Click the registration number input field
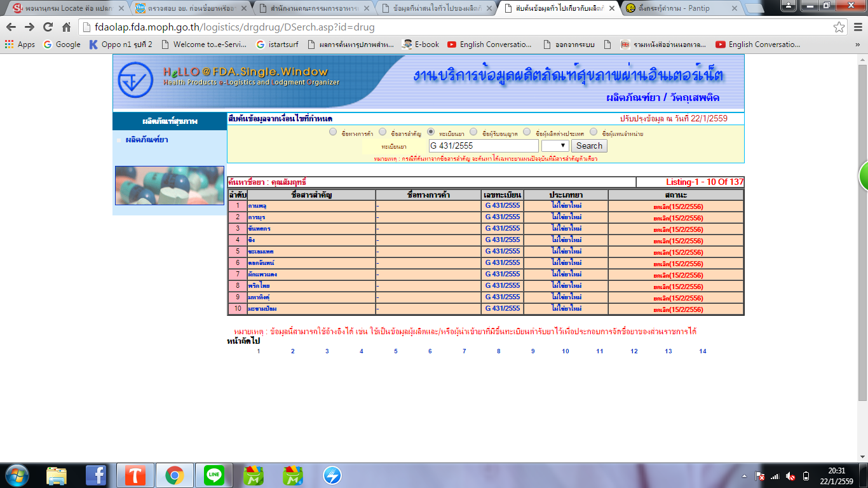Screen dimensions: 868x488 coord(483,146)
